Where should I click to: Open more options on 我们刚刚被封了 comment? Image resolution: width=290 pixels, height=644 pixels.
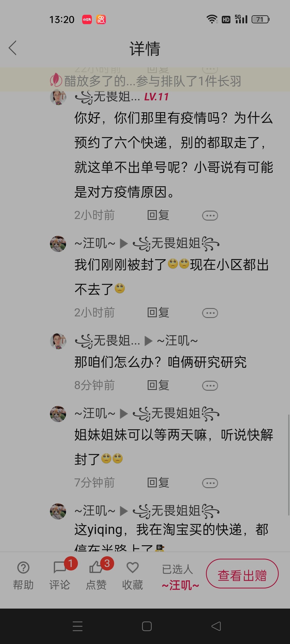(210, 313)
